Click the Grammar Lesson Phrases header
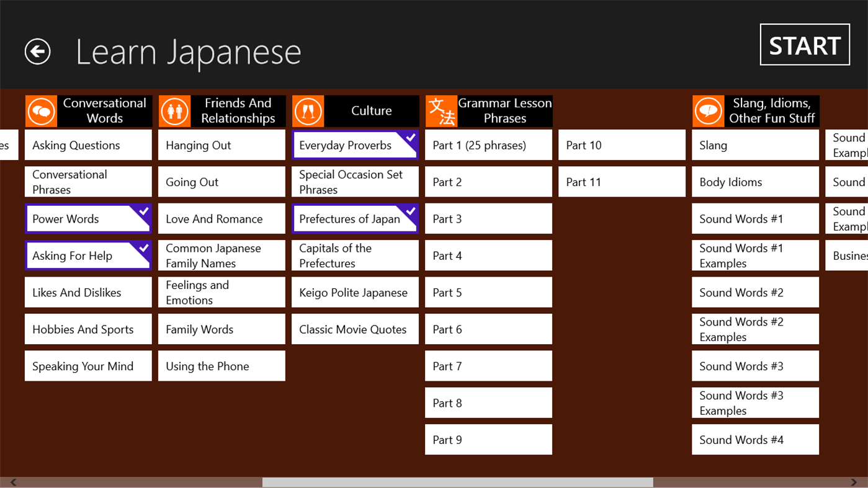The width and height of the screenshot is (868, 488). tap(505, 110)
